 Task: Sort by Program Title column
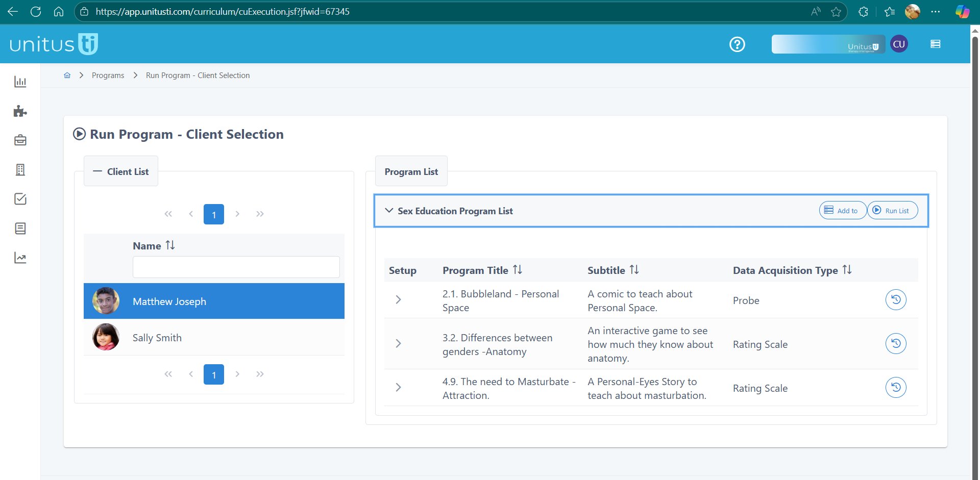point(518,270)
